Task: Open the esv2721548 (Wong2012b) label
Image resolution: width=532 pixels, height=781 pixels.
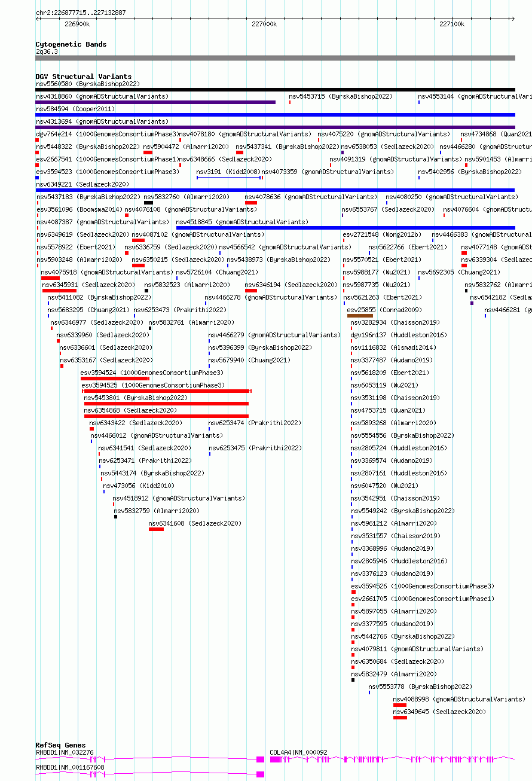Action: pyautogui.click(x=382, y=235)
